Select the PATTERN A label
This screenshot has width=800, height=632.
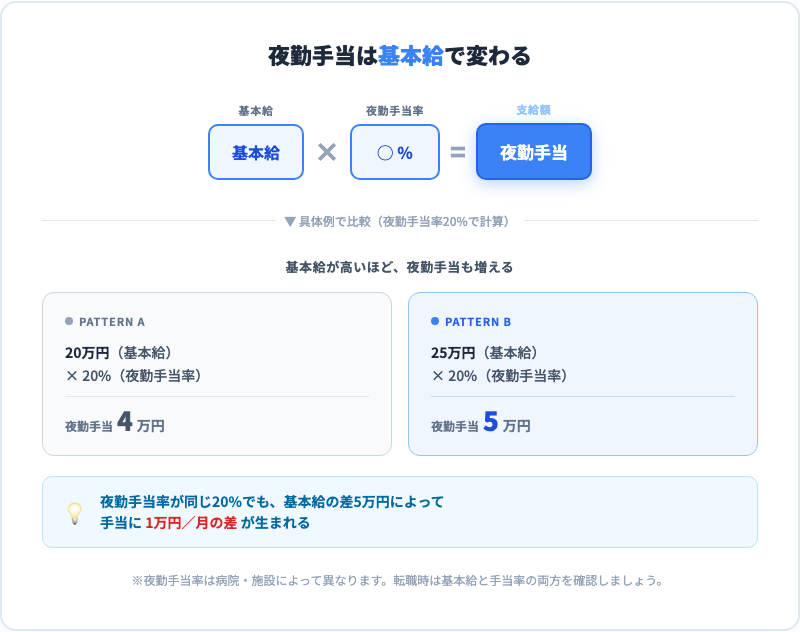pyautogui.click(x=112, y=322)
